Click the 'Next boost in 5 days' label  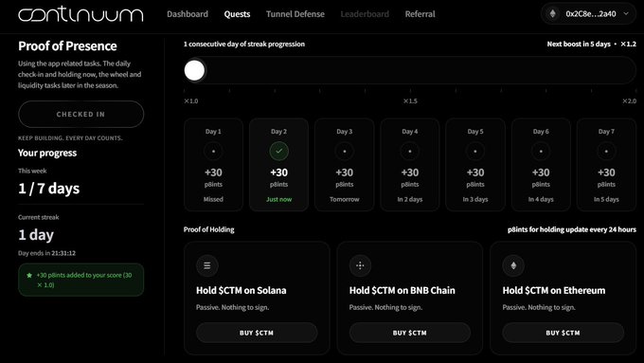tap(579, 44)
